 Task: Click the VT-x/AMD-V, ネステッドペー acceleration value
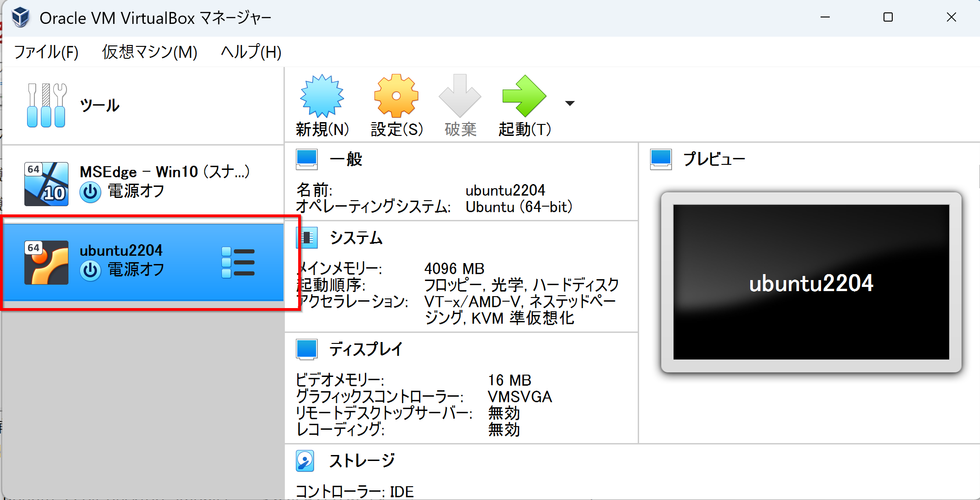click(520, 302)
